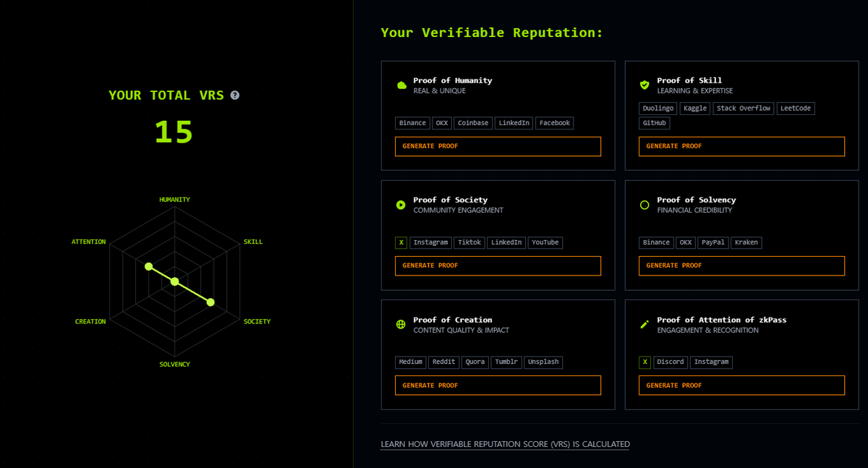The width and height of the screenshot is (868, 468).
Task: Click the help icon beside YOUR TOTAL VRS
Action: (234, 95)
